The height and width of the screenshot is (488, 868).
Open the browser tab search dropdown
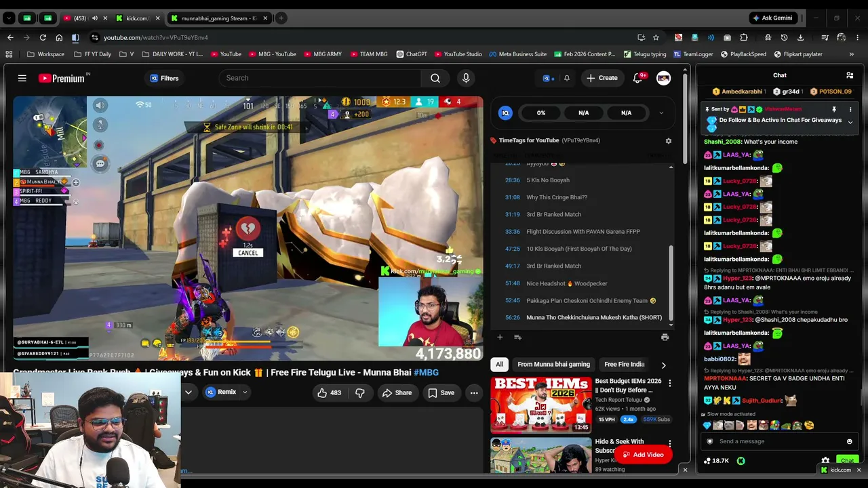tap(9, 18)
